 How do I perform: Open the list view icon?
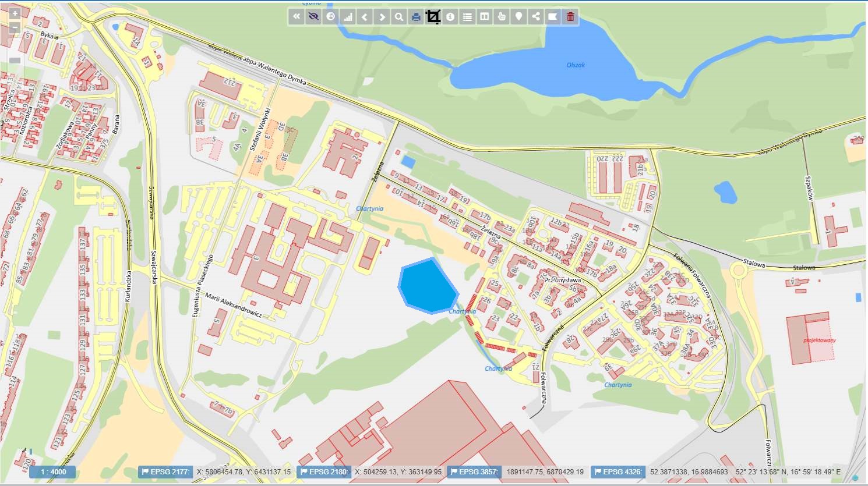[x=467, y=17]
